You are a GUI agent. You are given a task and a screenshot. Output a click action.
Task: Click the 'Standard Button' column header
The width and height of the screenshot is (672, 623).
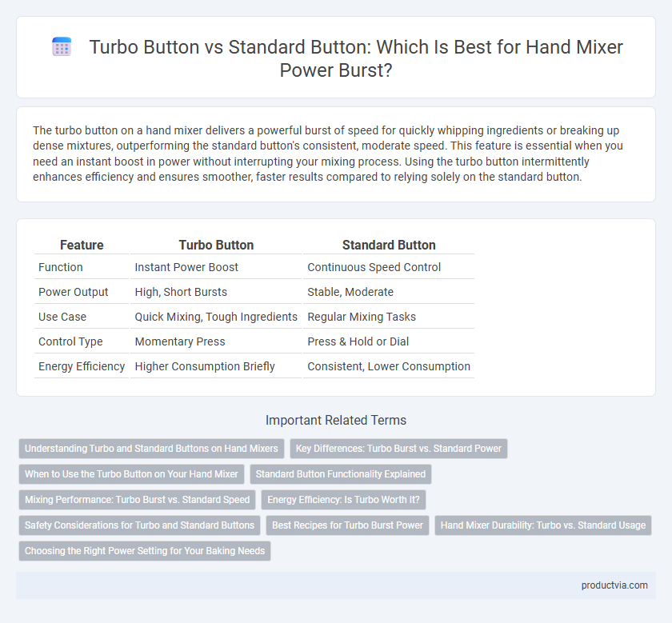pos(389,245)
